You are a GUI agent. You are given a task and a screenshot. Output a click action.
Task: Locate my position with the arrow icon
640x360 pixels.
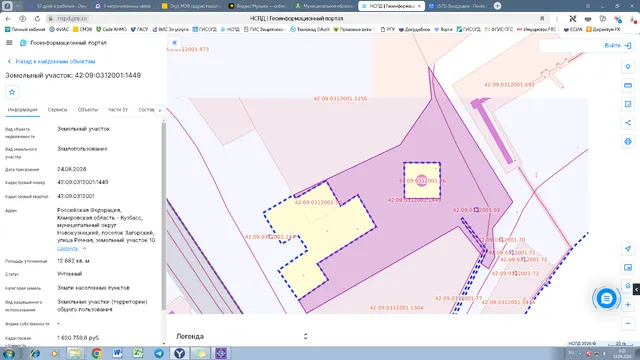click(628, 249)
